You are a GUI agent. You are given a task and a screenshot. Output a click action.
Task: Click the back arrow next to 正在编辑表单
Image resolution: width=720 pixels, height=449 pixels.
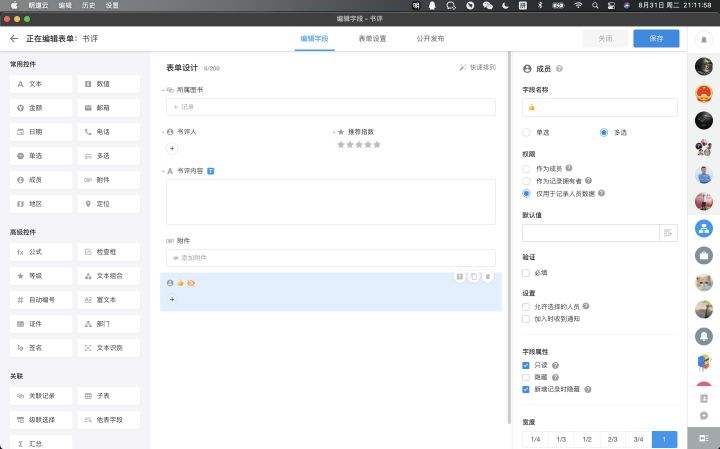(x=14, y=39)
